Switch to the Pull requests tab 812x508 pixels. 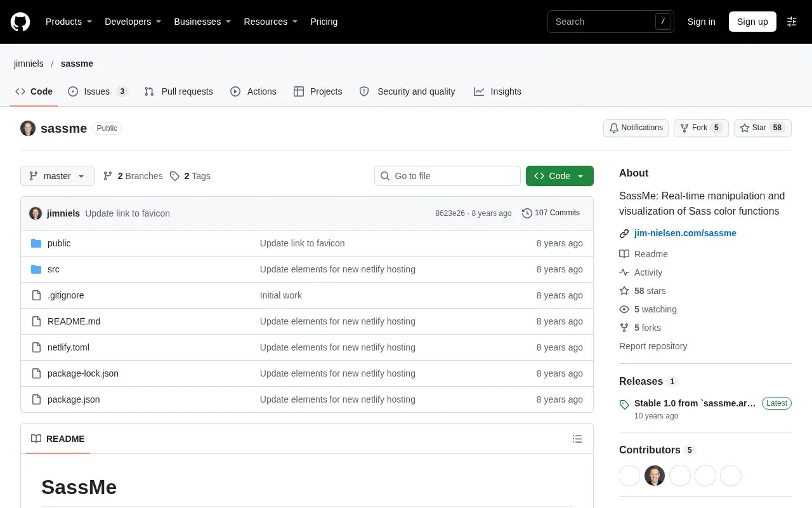coord(179,91)
